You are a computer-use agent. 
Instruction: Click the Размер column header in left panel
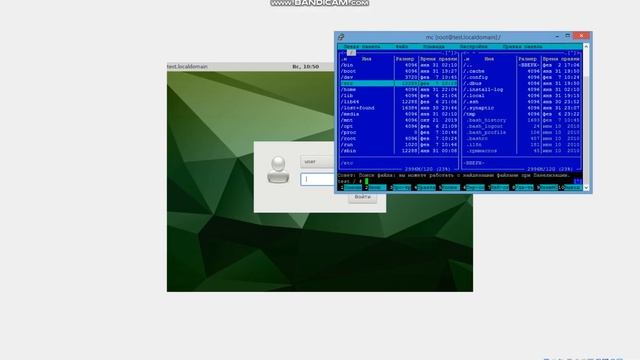(x=405, y=59)
